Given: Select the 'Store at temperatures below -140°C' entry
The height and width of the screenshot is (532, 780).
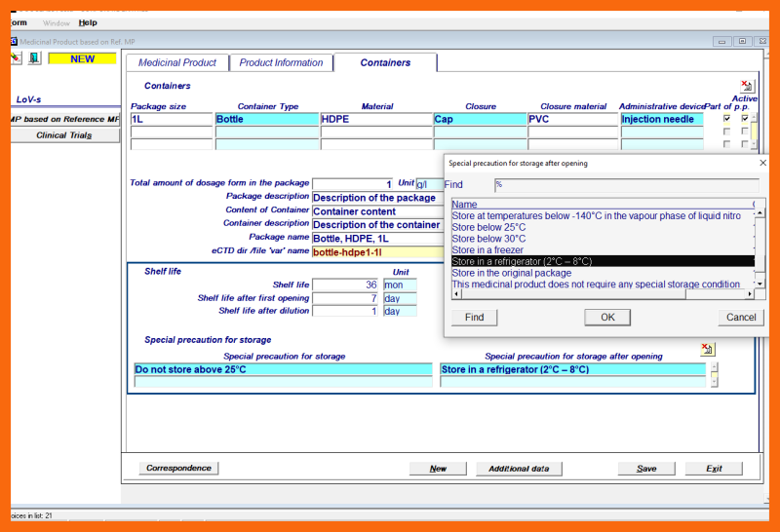Looking at the screenshot, I should tap(603, 215).
